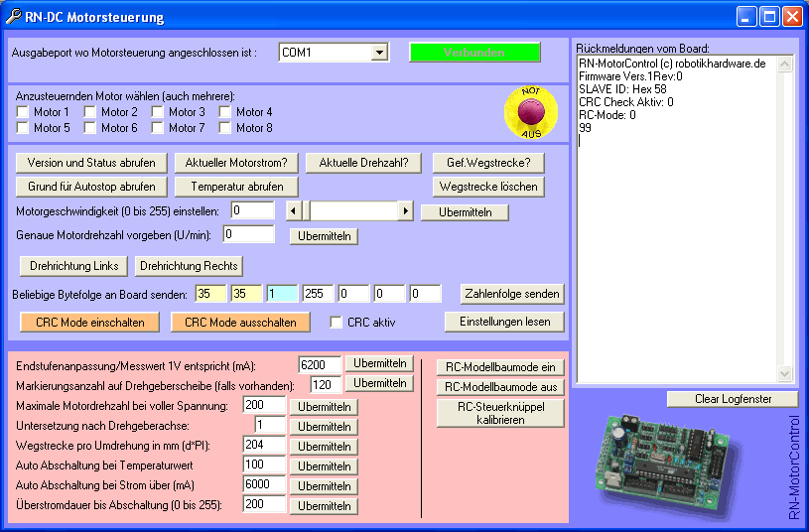Click the Version und Status abrufen button

coord(91,163)
